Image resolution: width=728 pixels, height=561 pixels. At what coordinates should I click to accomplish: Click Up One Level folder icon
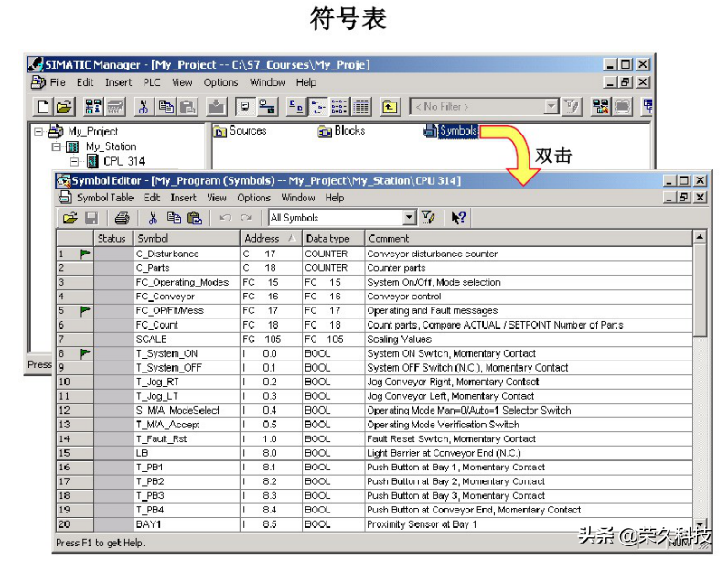(389, 107)
